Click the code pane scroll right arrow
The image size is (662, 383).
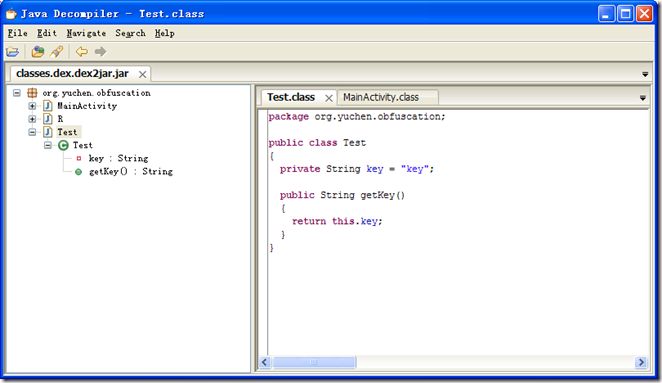tap(641, 362)
